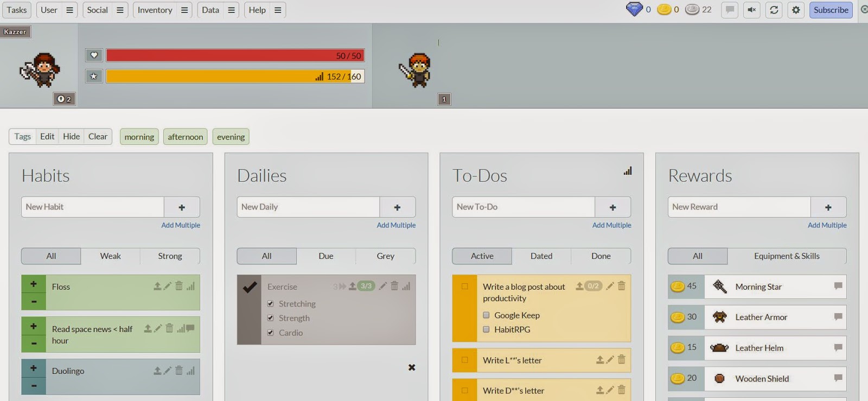Image resolution: width=868 pixels, height=401 pixels.
Task: Click the experience star icon
Action: (94, 76)
